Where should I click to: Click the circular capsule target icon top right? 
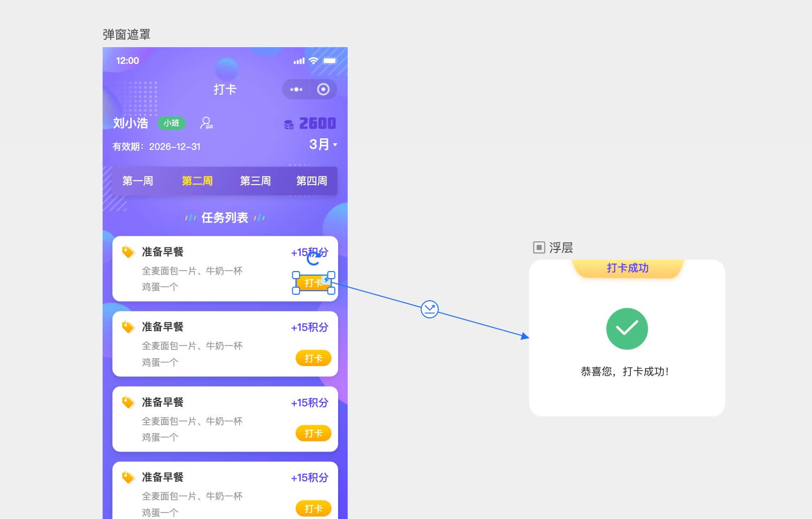322,89
